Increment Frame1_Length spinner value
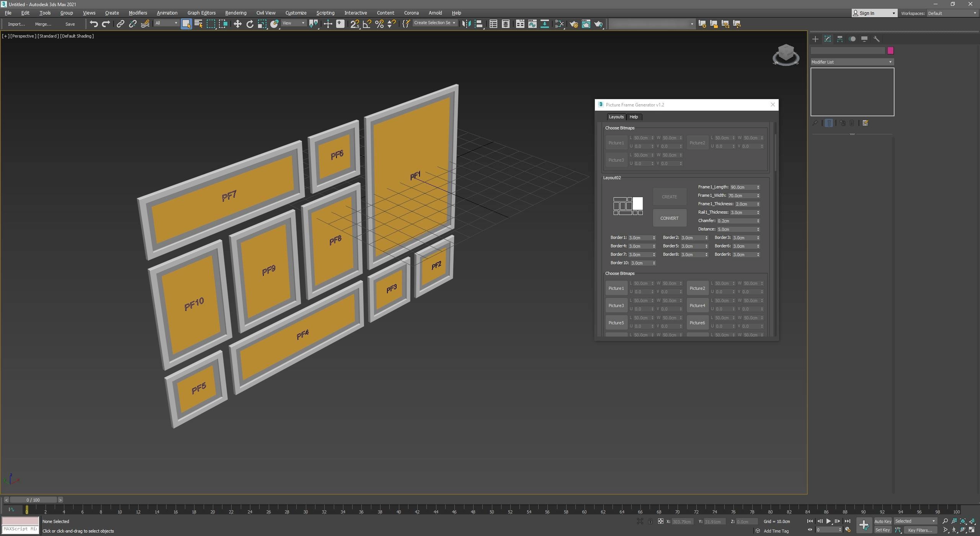The width and height of the screenshot is (980, 536). click(758, 186)
